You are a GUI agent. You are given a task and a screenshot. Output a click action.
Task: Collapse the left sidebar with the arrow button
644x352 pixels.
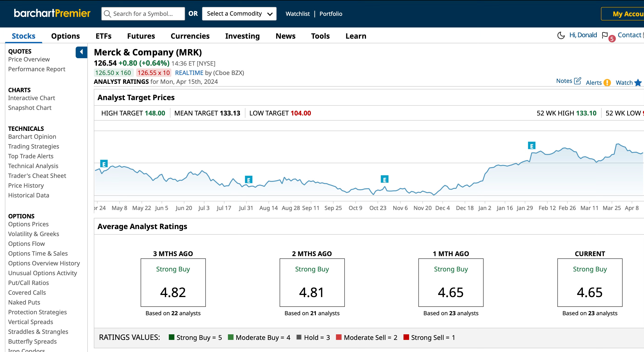81,52
